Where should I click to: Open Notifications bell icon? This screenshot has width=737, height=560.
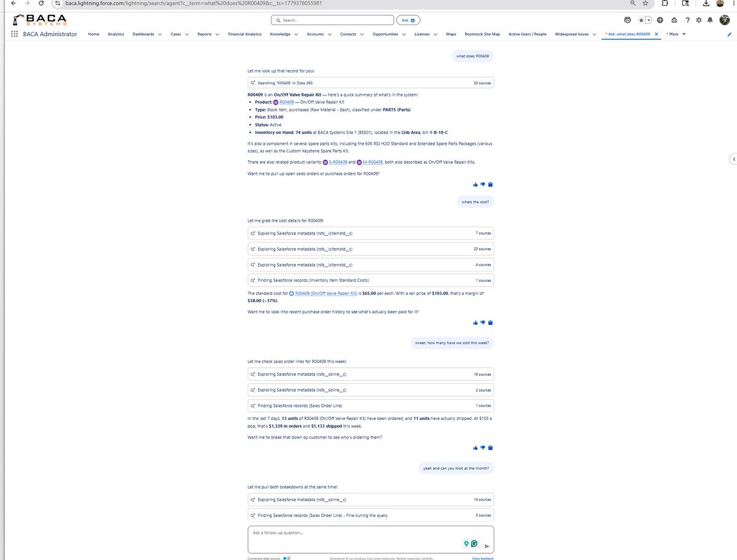[x=710, y=20]
